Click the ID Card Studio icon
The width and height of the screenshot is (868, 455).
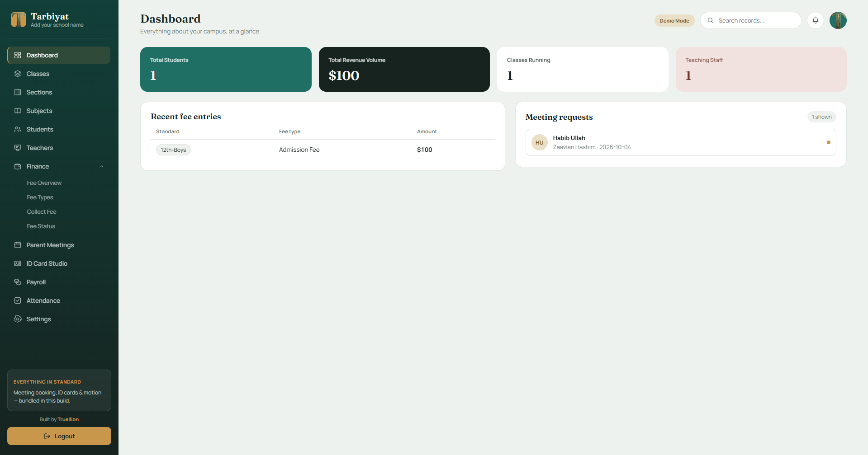pyautogui.click(x=18, y=263)
